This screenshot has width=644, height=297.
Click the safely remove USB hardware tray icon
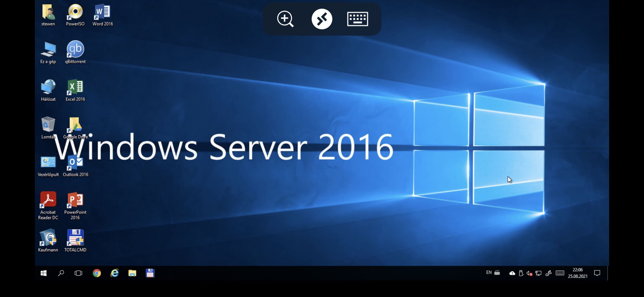point(521,273)
